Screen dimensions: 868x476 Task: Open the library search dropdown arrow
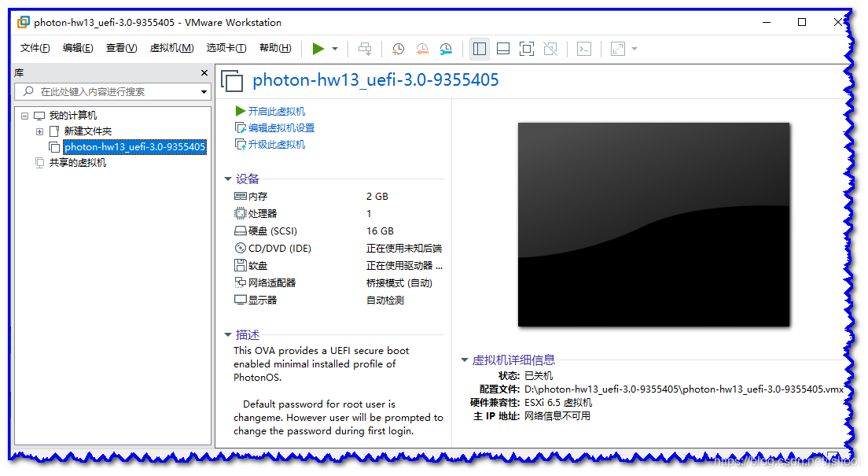click(204, 92)
